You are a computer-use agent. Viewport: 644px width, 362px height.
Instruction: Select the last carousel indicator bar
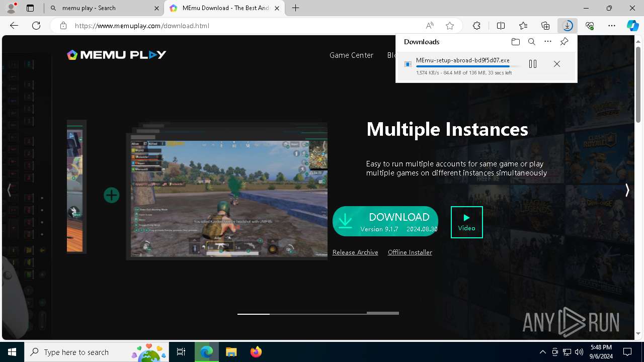pyautogui.click(x=383, y=314)
